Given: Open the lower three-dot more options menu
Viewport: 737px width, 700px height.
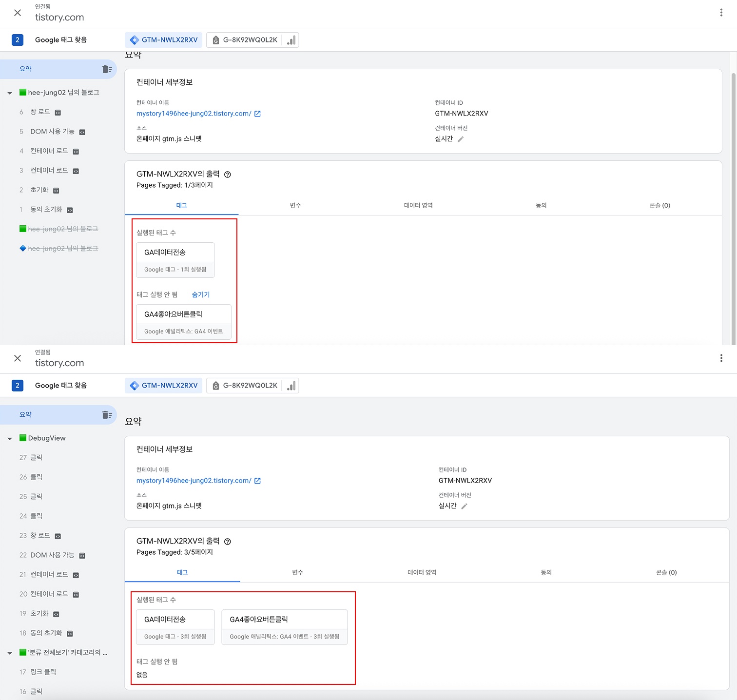Looking at the screenshot, I should click(x=721, y=358).
